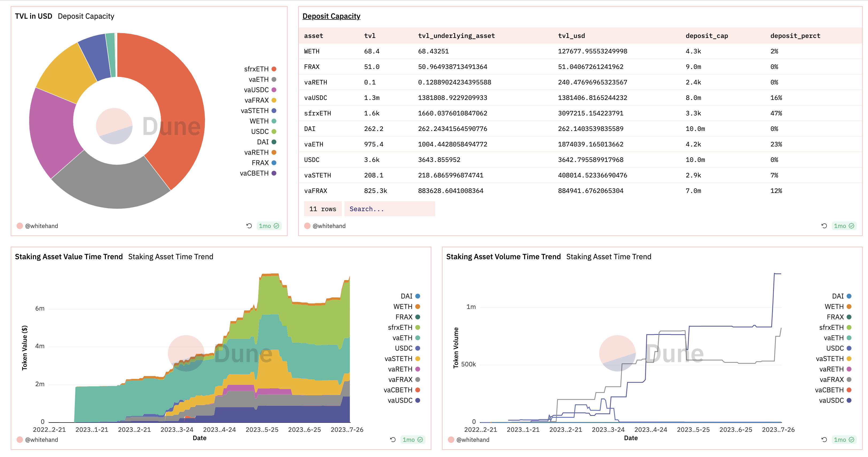
Task: Click the sfrxETH row in the table
Action: click(x=317, y=113)
